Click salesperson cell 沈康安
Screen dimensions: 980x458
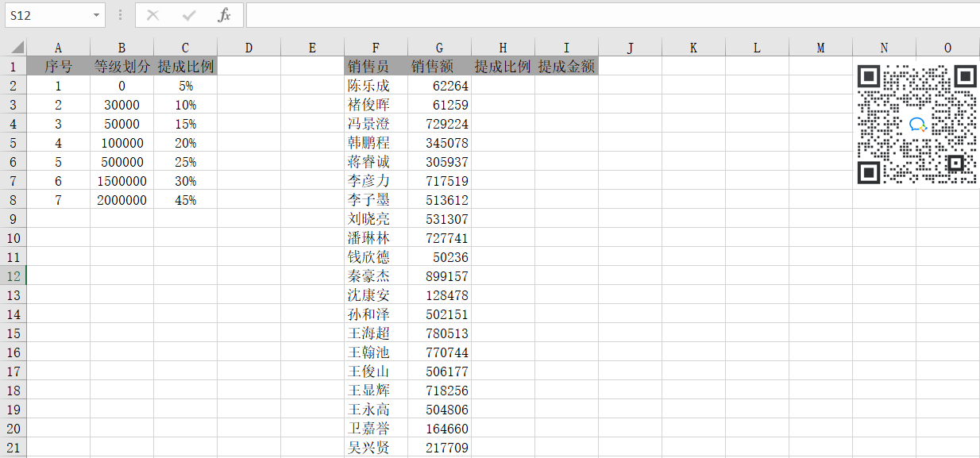376,295
